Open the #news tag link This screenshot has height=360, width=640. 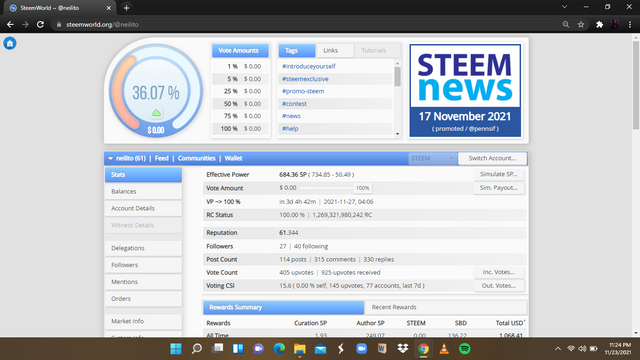291,116
